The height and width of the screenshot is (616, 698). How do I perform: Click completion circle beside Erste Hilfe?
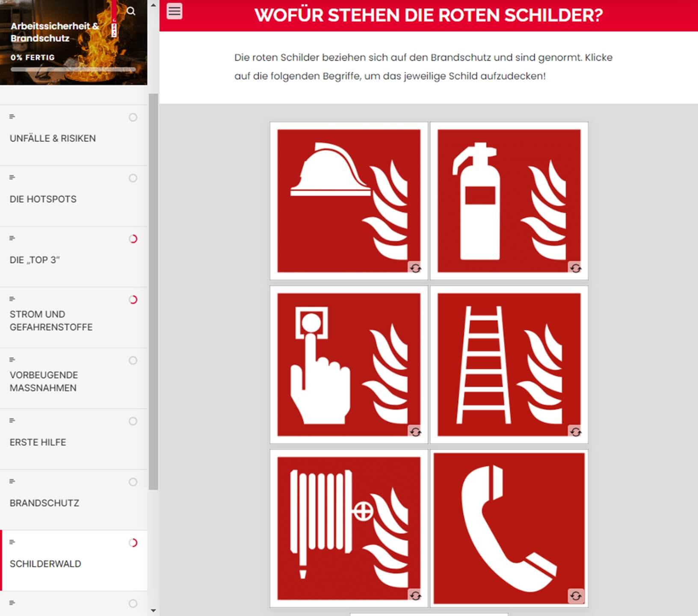pyautogui.click(x=133, y=421)
